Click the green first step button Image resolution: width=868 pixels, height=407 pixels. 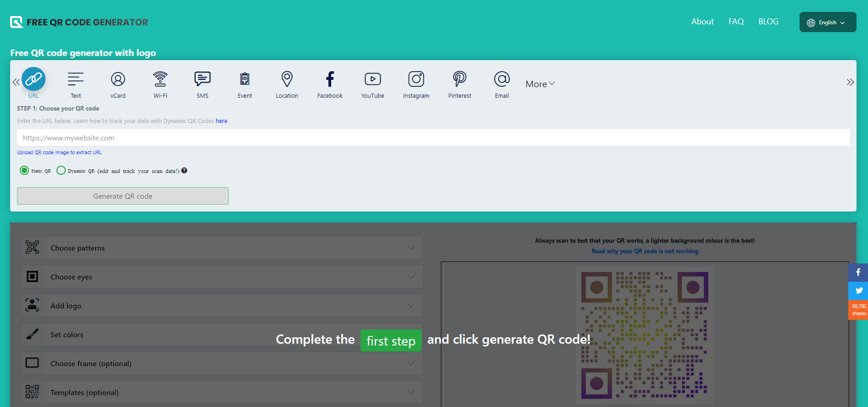tap(391, 340)
